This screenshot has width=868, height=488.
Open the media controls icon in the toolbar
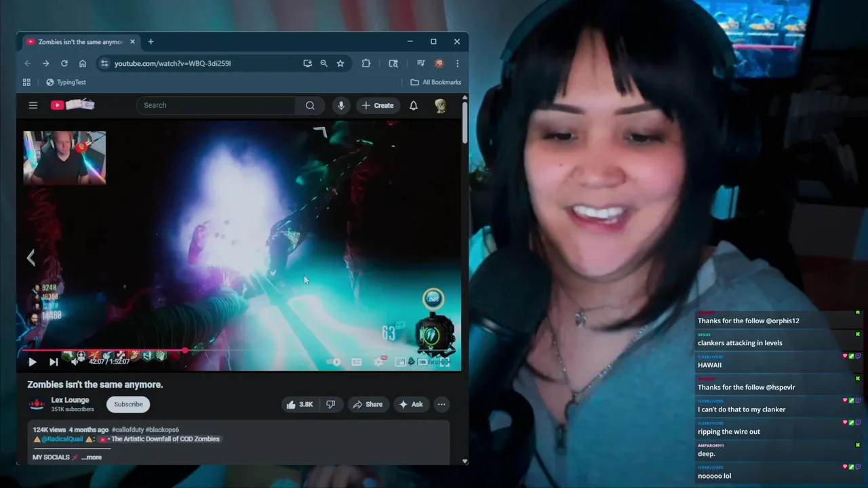click(420, 63)
